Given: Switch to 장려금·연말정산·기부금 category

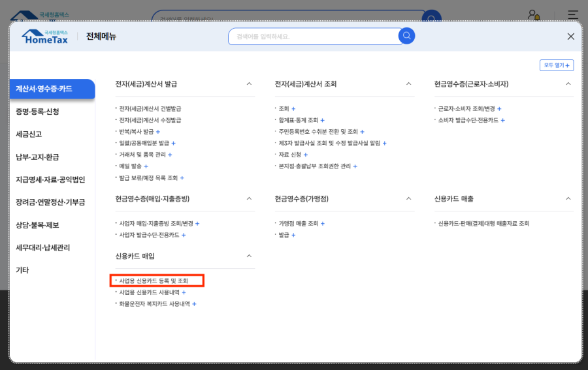Looking at the screenshot, I should [x=50, y=202].
